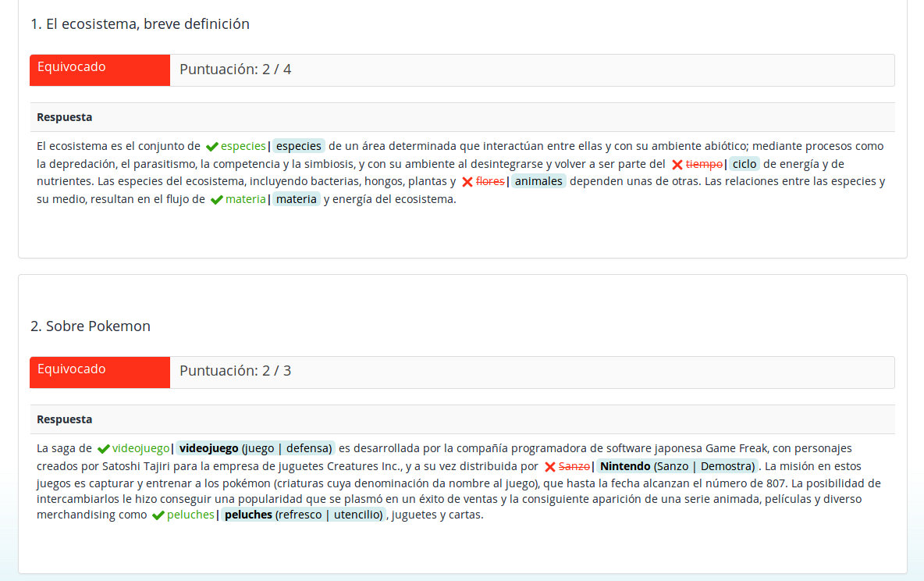Image resolution: width=924 pixels, height=581 pixels.
Task: Click the red X beside "tiempo"
Action: point(677,163)
